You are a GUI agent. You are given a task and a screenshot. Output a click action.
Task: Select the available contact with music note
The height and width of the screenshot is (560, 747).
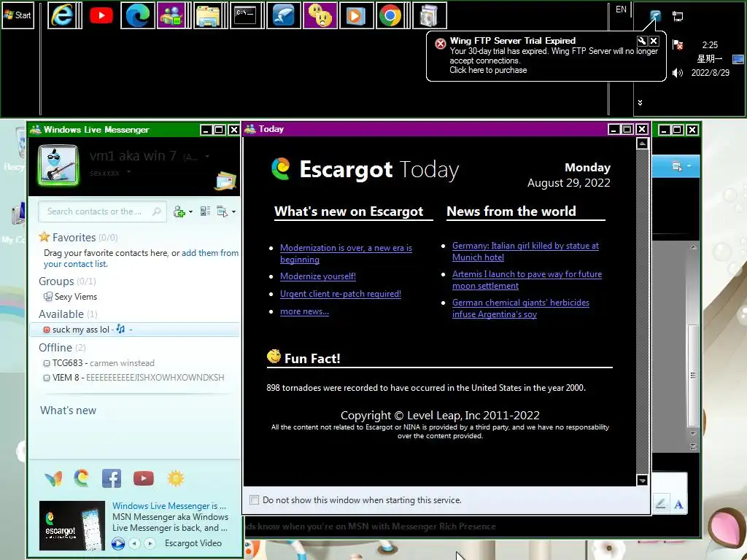135,330
